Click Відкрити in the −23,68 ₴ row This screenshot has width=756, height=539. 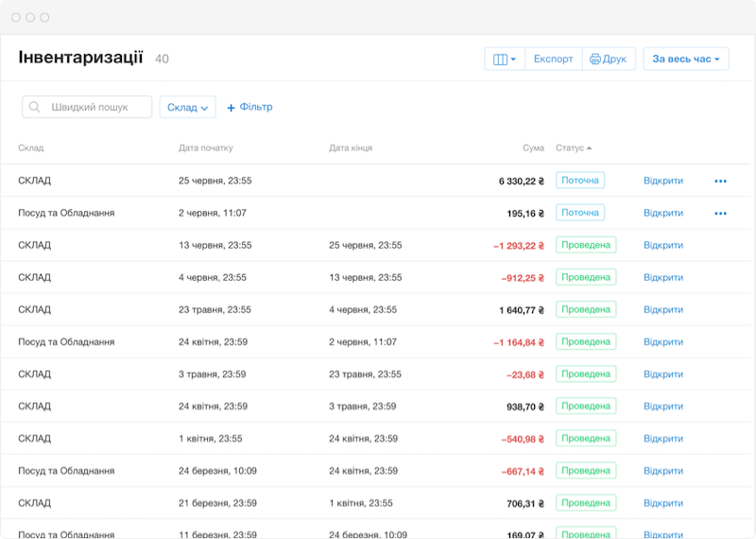663,374
